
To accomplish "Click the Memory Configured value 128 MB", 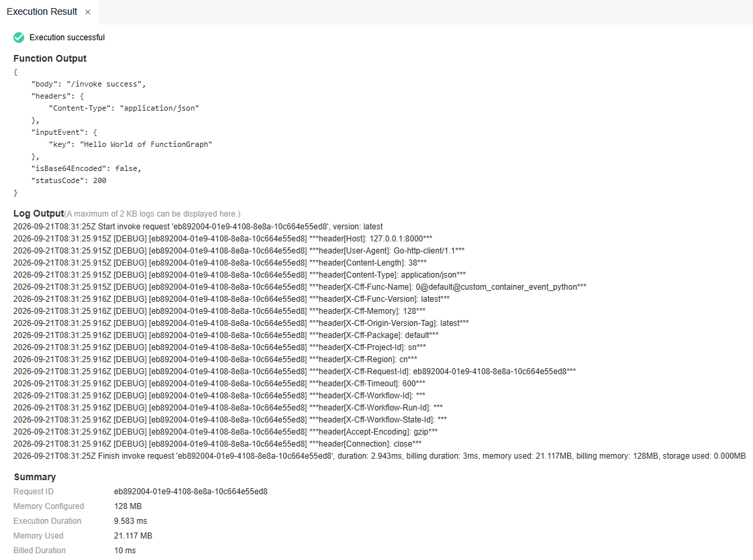I will [128, 506].
